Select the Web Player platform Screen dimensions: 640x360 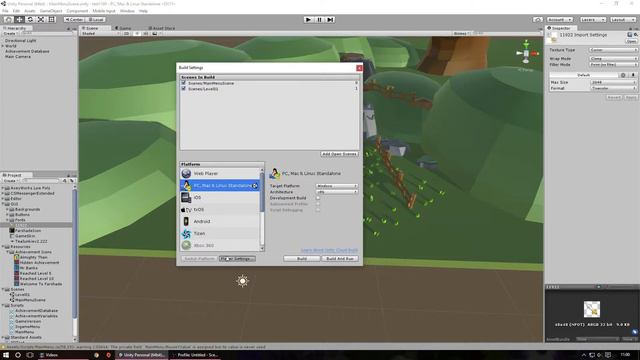click(220, 173)
